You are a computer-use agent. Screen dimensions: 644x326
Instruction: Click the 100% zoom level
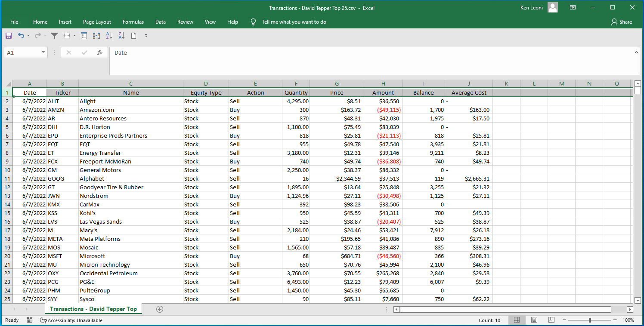(628, 320)
